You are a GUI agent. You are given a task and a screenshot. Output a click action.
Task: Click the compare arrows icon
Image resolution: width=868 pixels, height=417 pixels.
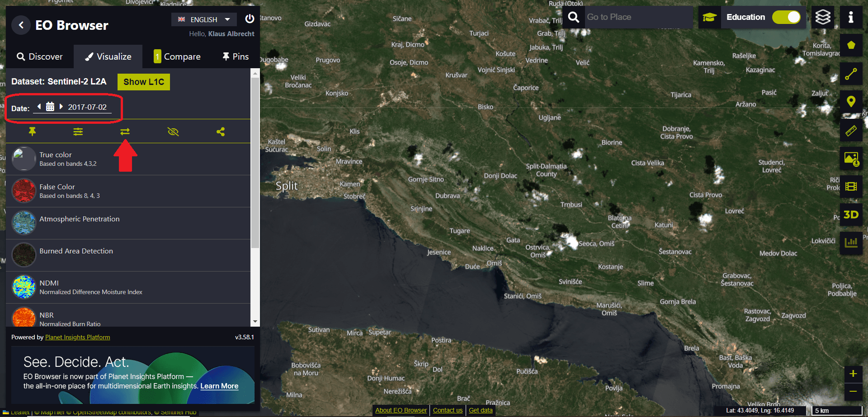[x=125, y=131]
